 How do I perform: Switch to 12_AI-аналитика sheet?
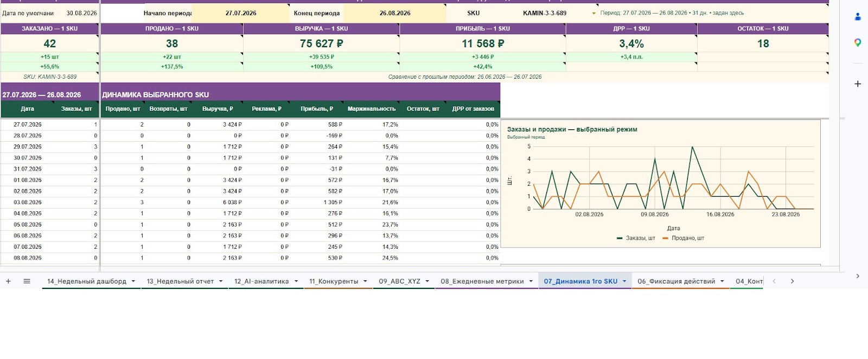(x=261, y=281)
